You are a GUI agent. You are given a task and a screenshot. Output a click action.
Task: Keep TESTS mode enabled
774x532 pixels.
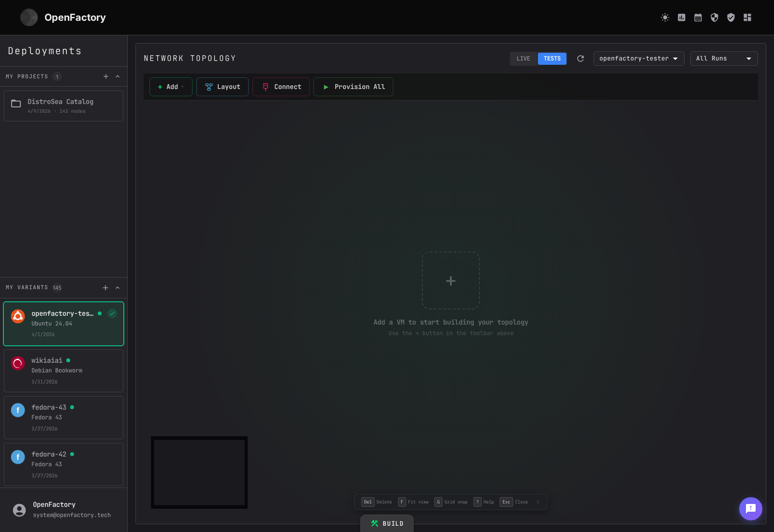tap(552, 59)
